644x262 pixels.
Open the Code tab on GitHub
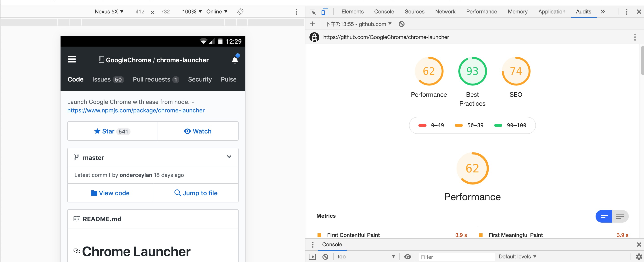coord(76,79)
